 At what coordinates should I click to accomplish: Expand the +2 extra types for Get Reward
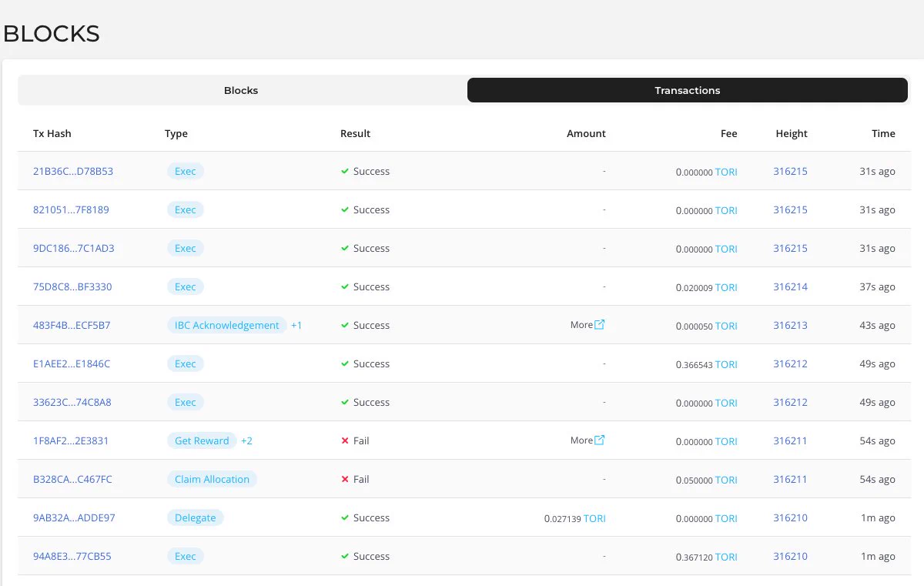point(246,441)
